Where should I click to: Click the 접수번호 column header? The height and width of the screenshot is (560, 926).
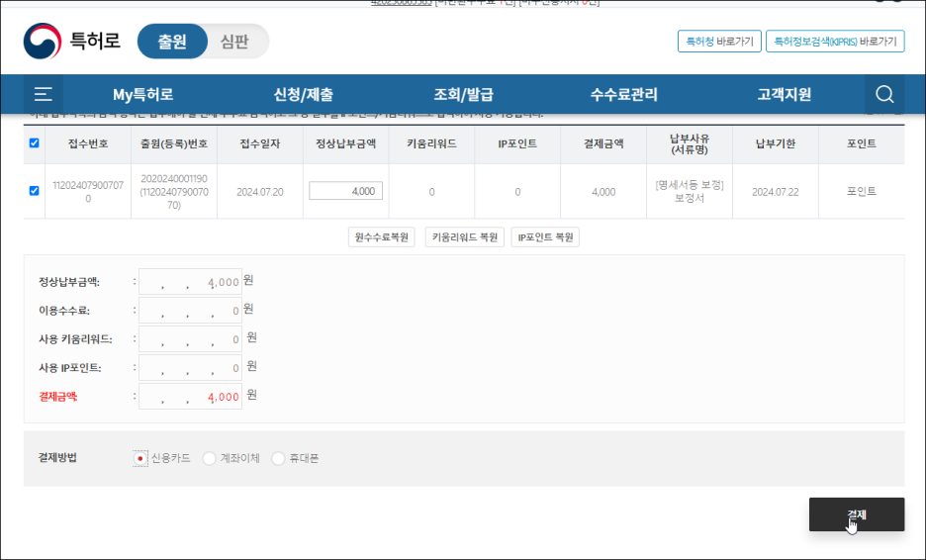88,143
